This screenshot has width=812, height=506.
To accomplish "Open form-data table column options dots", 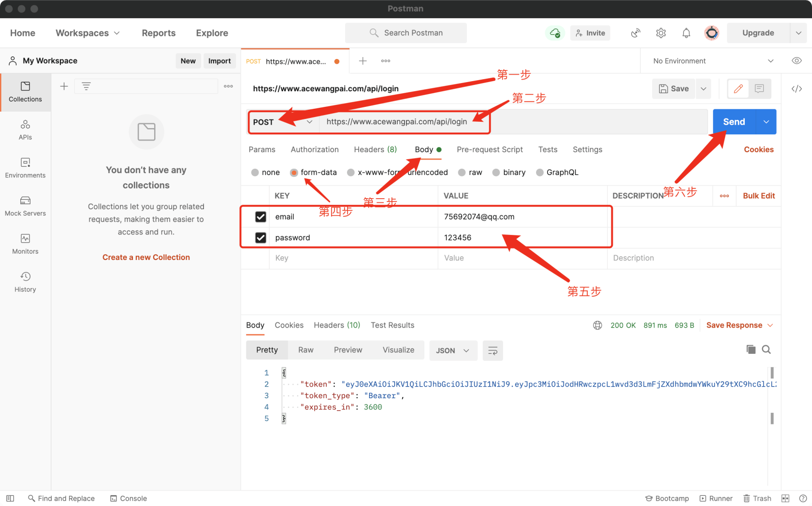I will point(724,196).
